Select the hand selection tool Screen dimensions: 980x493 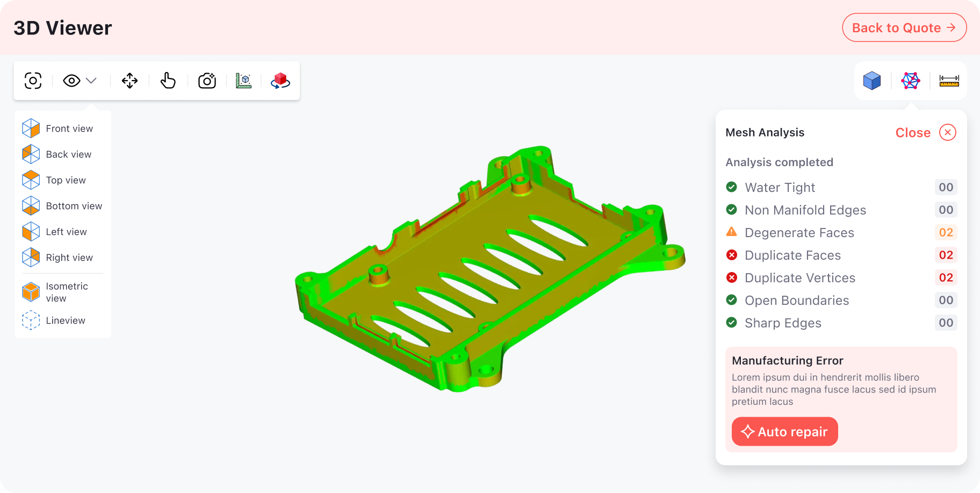168,80
